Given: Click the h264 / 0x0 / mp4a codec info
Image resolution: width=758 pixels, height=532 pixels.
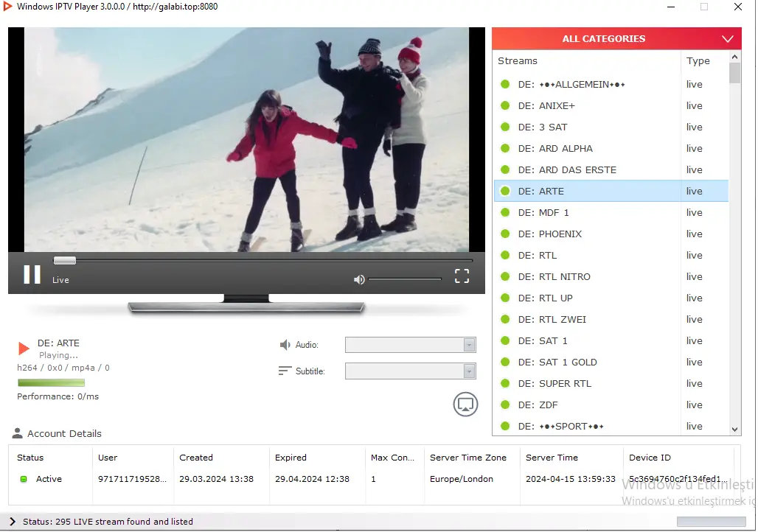Looking at the screenshot, I should 63,368.
